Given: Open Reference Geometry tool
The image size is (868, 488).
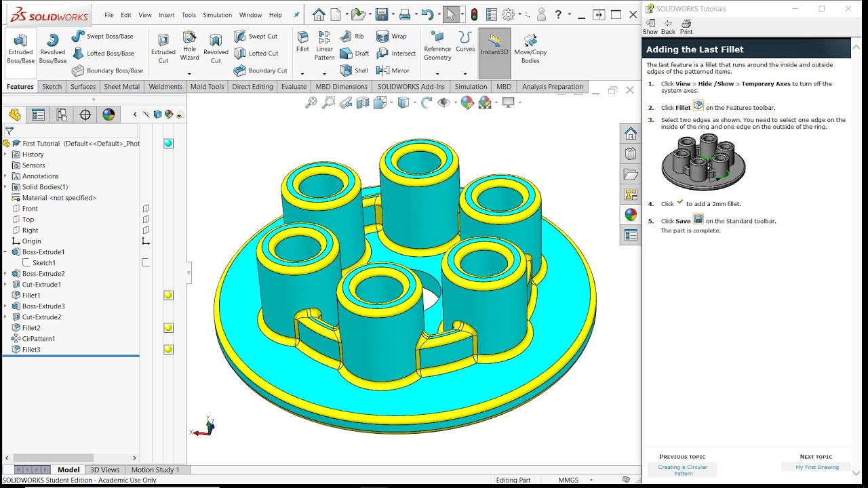Looking at the screenshot, I should [437, 46].
